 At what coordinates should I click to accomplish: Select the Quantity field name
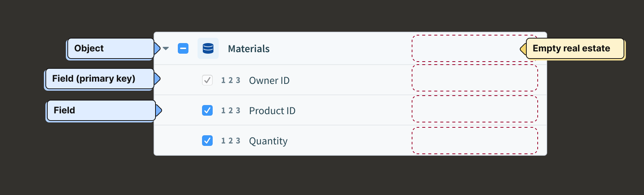pos(268,141)
